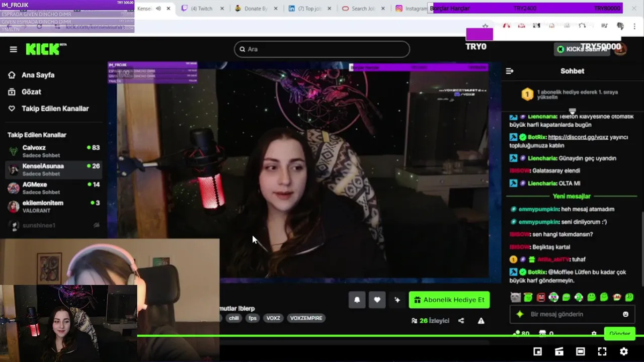Toggle the heart follow button
Image resolution: width=644 pixels, height=362 pixels.
point(377,300)
